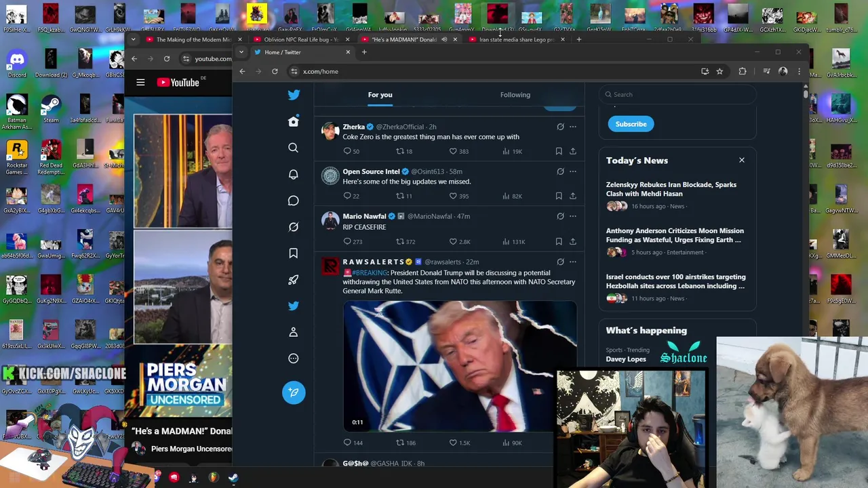Compose a new post with blue round button
The width and height of the screenshot is (868, 488).
[x=294, y=392]
